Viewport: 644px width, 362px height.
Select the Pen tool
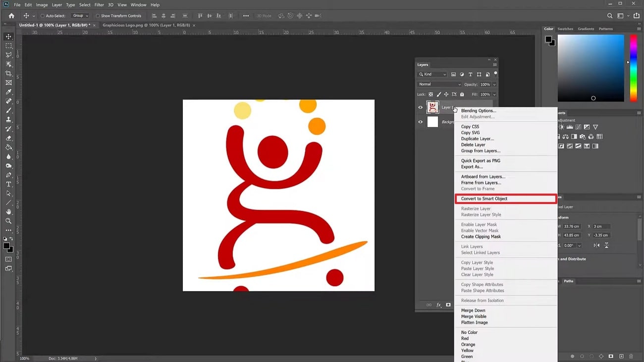tap(8, 175)
